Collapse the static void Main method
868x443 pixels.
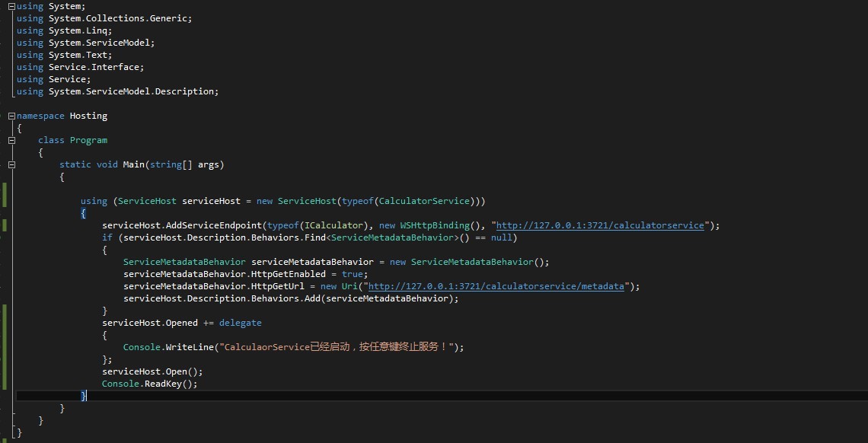pos(12,165)
